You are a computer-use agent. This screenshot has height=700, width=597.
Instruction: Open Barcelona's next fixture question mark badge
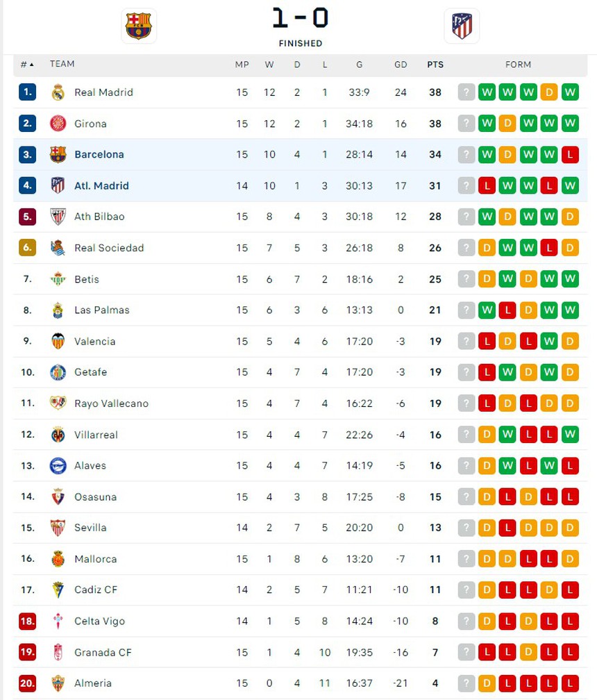tap(466, 154)
